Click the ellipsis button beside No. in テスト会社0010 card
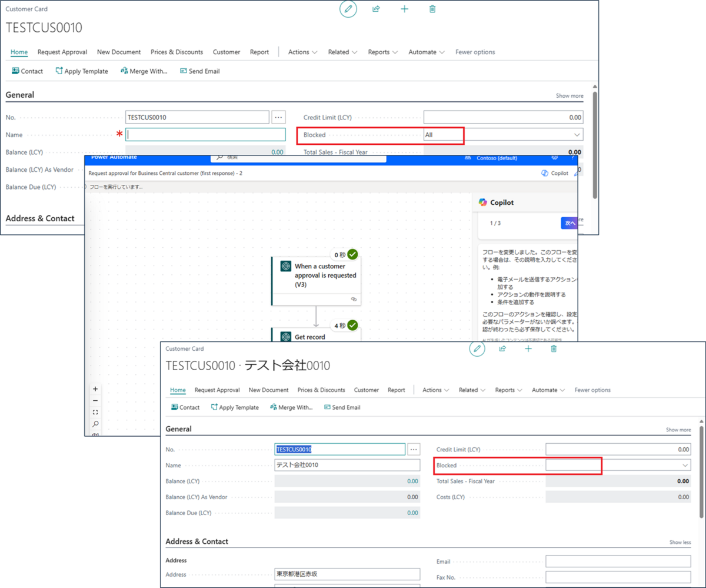The width and height of the screenshot is (706, 588). coord(414,449)
